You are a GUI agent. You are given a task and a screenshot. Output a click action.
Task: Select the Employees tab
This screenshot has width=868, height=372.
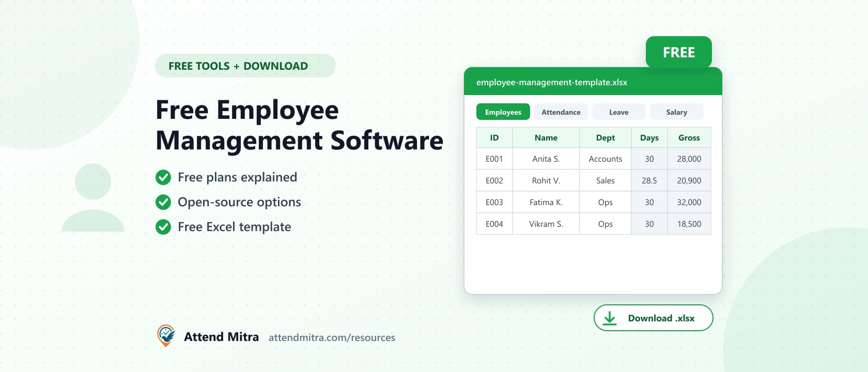coord(503,112)
